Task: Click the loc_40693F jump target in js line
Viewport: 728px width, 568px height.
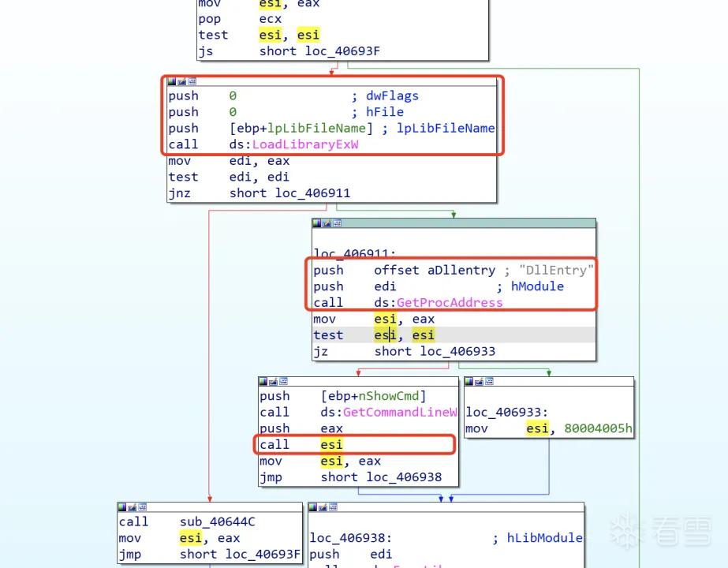Action: coord(342,51)
